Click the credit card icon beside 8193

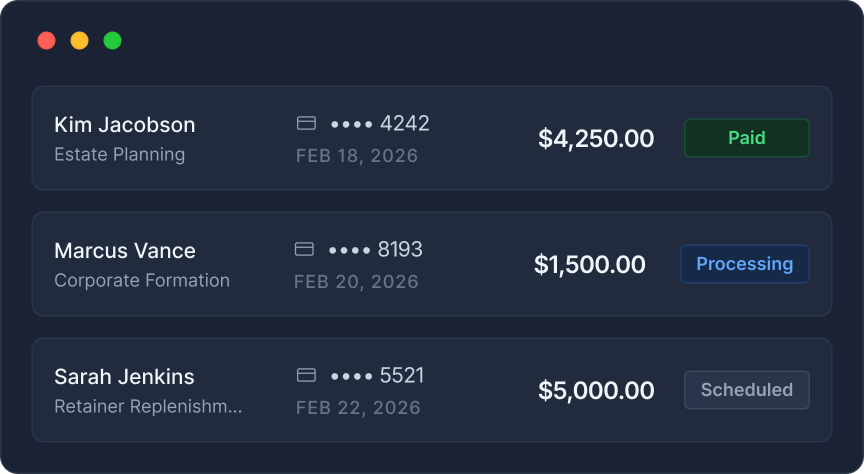pos(305,249)
